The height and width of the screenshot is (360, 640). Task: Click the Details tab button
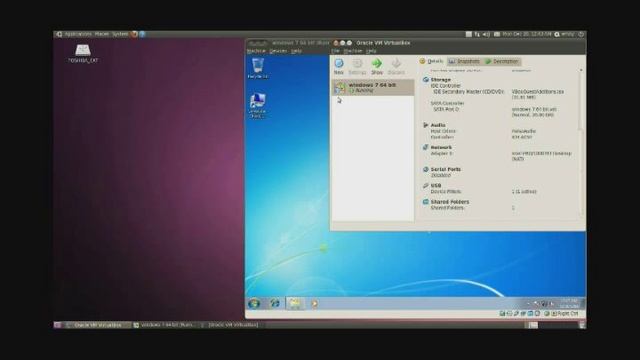pos(431,61)
